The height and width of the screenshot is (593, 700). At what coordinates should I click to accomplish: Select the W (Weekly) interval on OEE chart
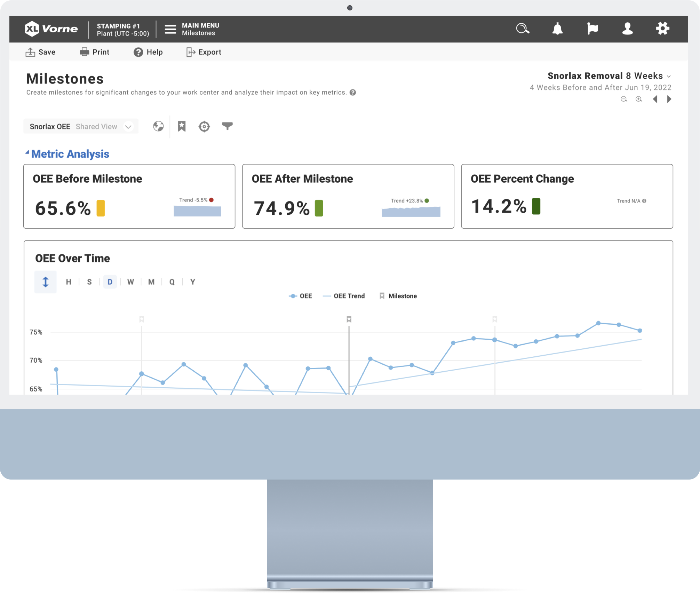coord(130,281)
